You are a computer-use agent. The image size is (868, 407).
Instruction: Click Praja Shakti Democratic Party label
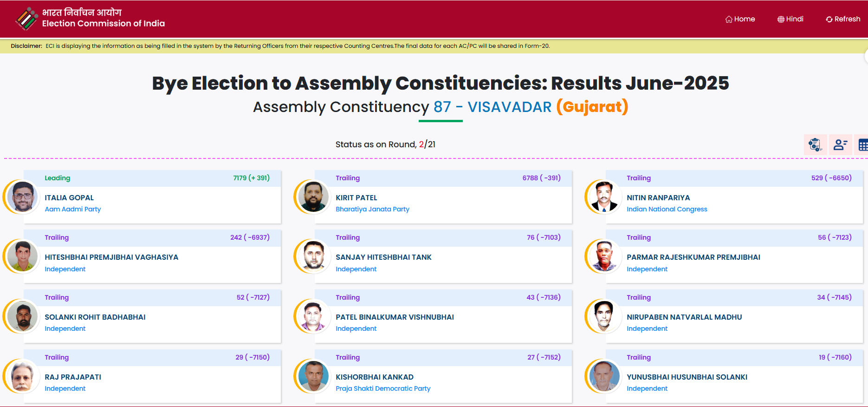click(383, 388)
